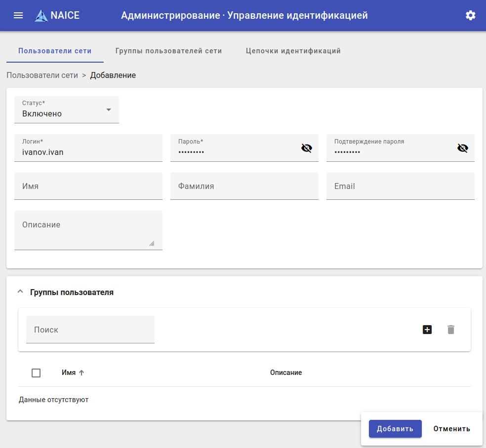Select the Пользователи сети tab
The image size is (486, 448).
point(55,51)
